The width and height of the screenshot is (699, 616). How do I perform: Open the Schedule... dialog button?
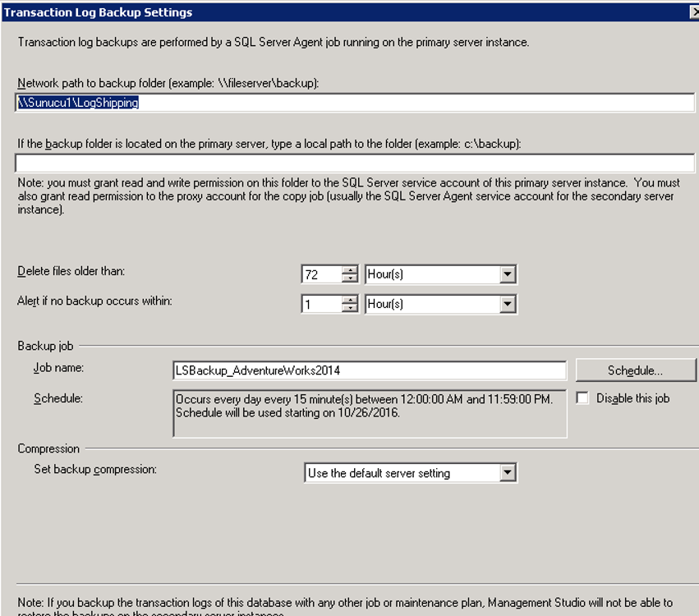tap(635, 370)
